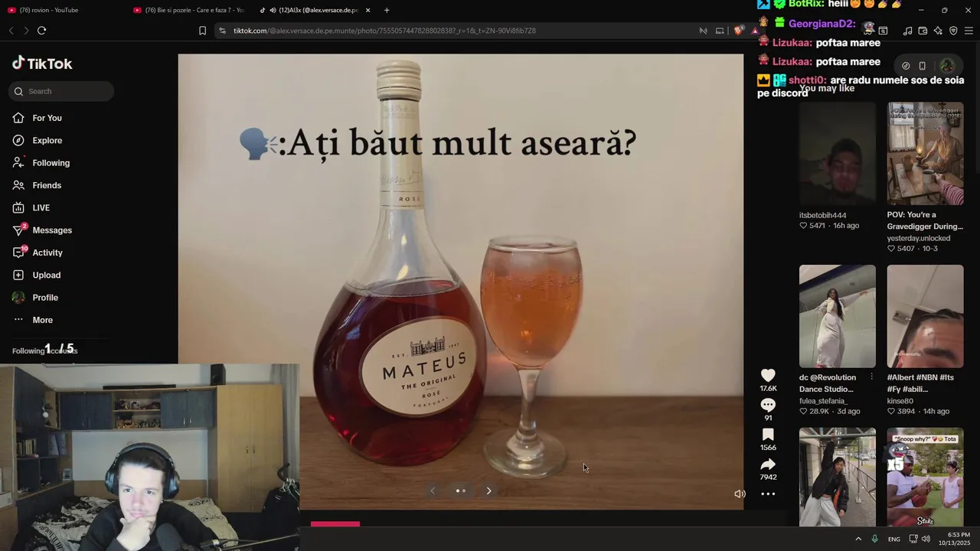Screen dimensions: 980x551
Task: Open a new browser tab
Action: (x=387, y=10)
